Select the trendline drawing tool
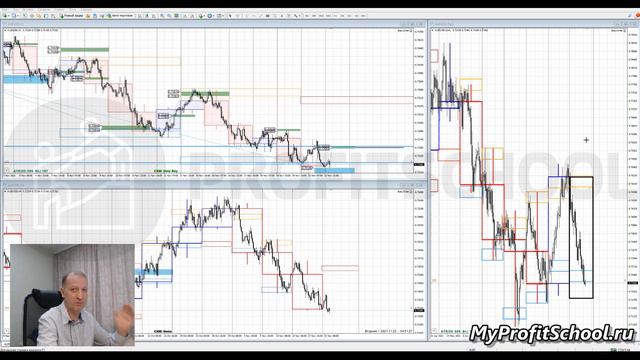The width and height of the screenshot is (640, 360). [x=261, y=16]
